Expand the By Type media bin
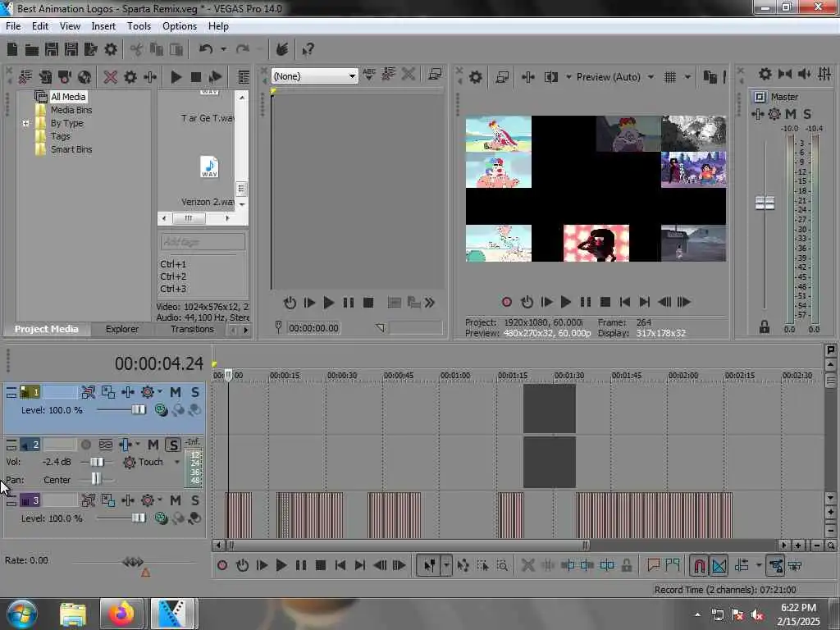The width and height of the screenshot is (840, 630). (25, 123)
